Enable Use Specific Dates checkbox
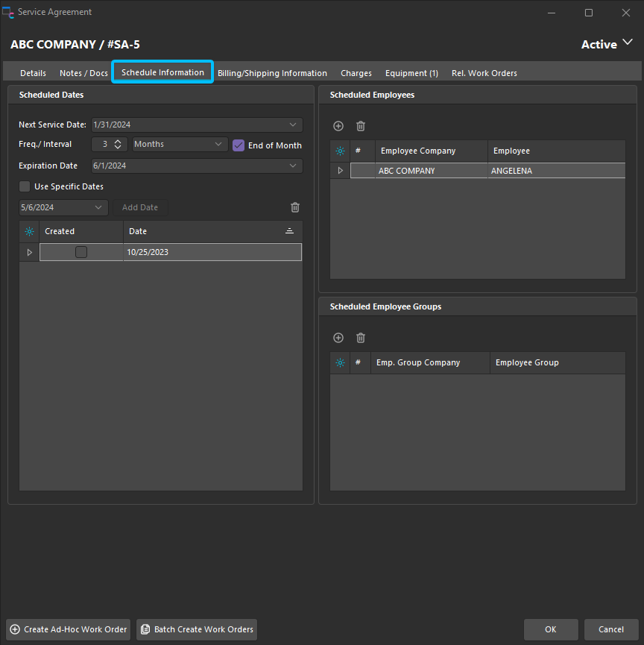Image resolution: width=644 pixels, height=645 pixels. click(x=25, y=186)
